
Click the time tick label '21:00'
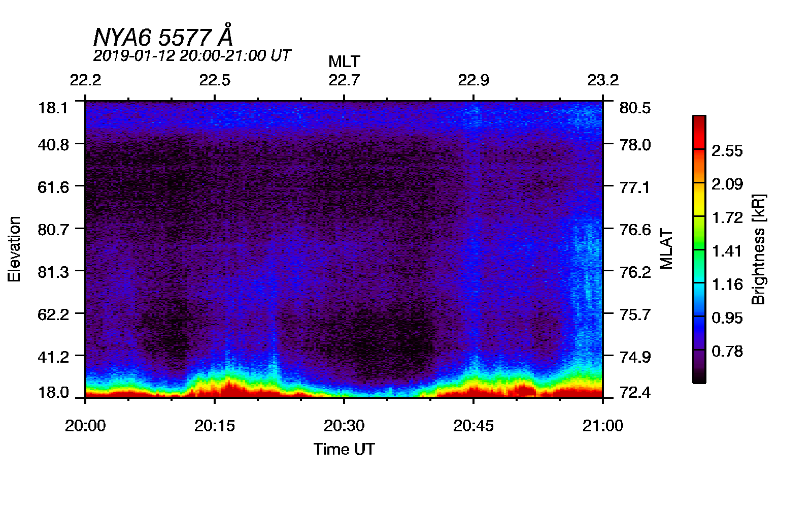603,426
